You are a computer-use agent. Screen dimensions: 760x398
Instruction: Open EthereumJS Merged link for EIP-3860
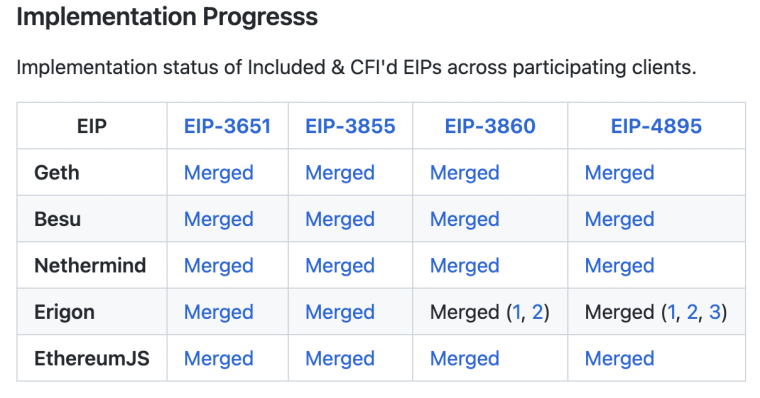tap(464, 359)
